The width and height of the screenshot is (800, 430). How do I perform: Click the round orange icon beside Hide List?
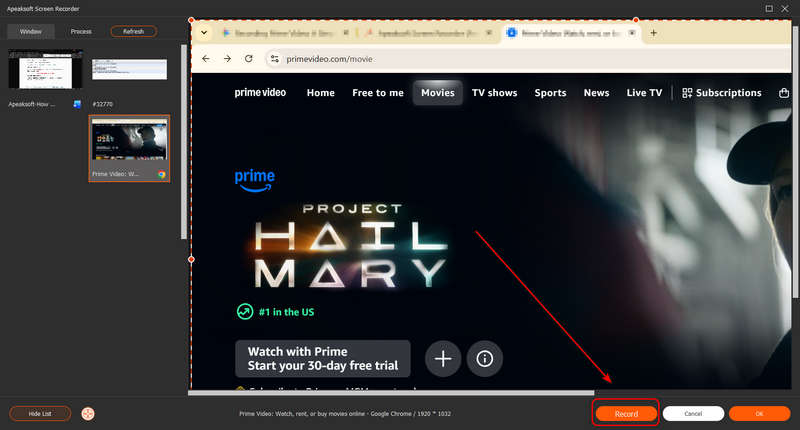click(x=88, y=414)
